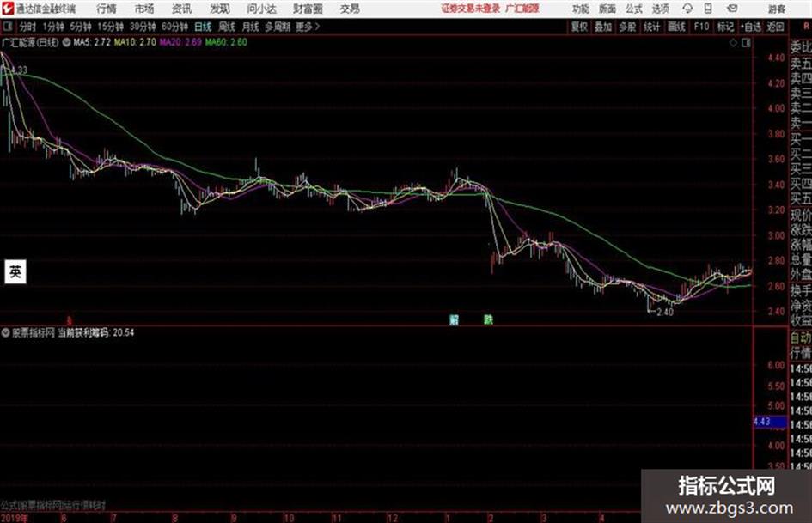812x523 pixels.
Task: Open the 交易 menu
Action: (x=350, y=9)
